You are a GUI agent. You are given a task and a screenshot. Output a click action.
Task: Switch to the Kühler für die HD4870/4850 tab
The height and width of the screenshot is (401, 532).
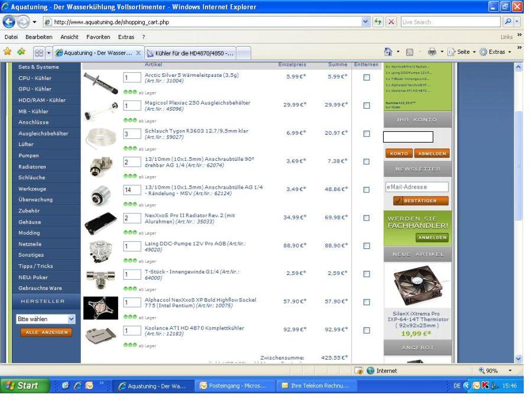(190, 53)
